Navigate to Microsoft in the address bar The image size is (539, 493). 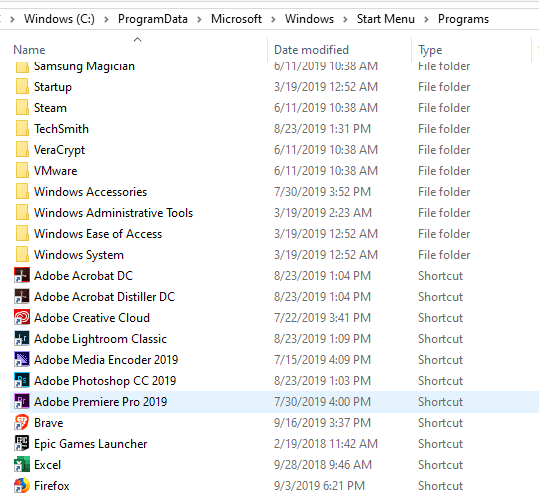click(236, 19)
